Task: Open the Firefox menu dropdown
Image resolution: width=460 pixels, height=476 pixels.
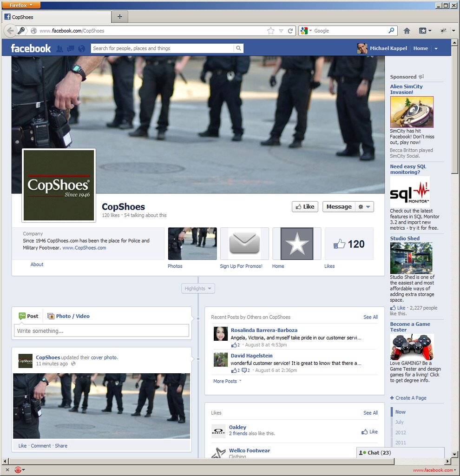Action: tap(21, 5)
